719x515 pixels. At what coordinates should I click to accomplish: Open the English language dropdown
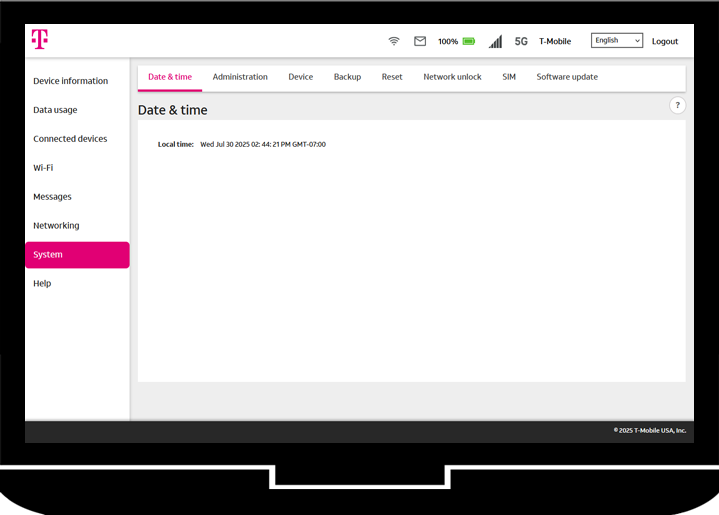pyautogui.click(x=616, y=41)
